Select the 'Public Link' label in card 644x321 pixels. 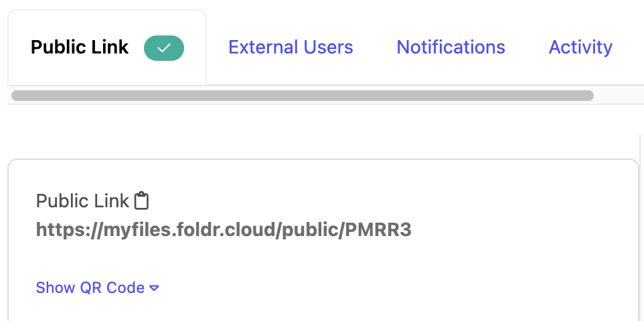click(x=82, y=201)
